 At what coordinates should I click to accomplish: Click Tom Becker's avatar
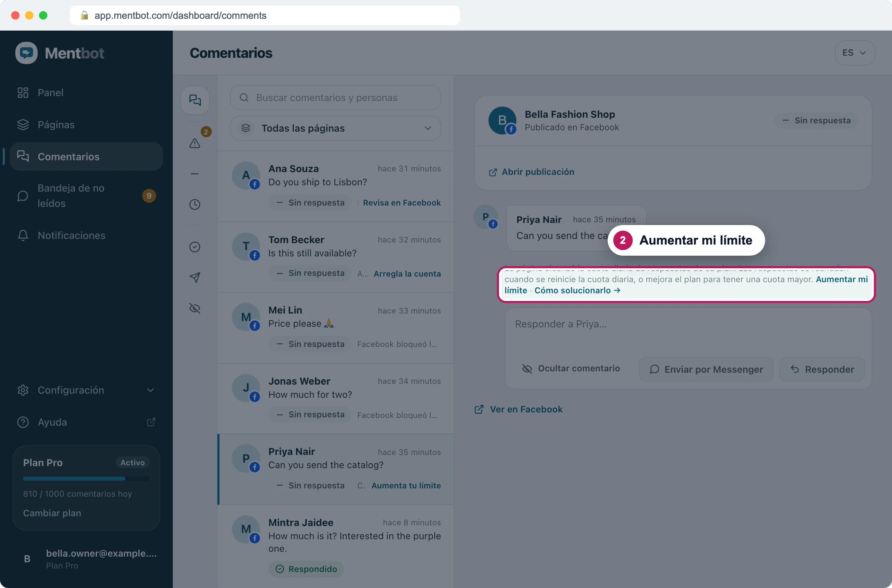click(246, 246)
